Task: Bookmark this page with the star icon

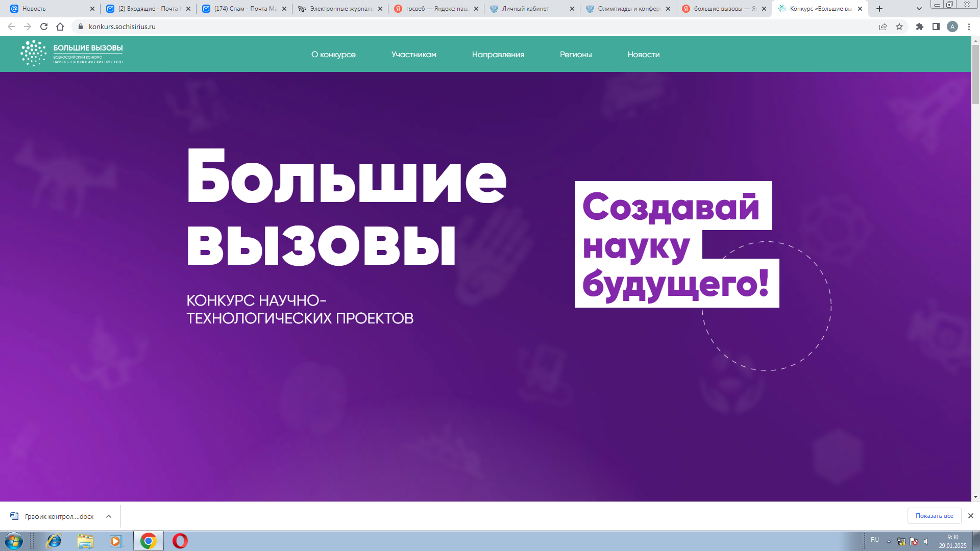Action: tap(899, 27)
